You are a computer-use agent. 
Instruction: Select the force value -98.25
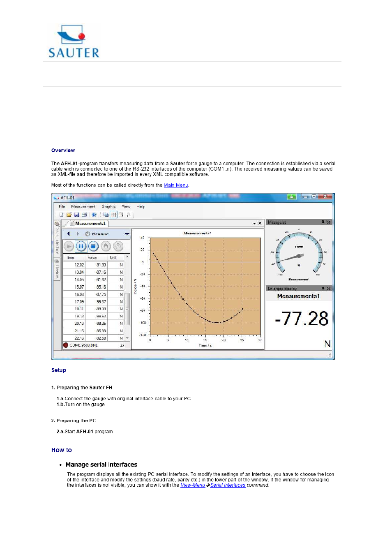[97, 324]
